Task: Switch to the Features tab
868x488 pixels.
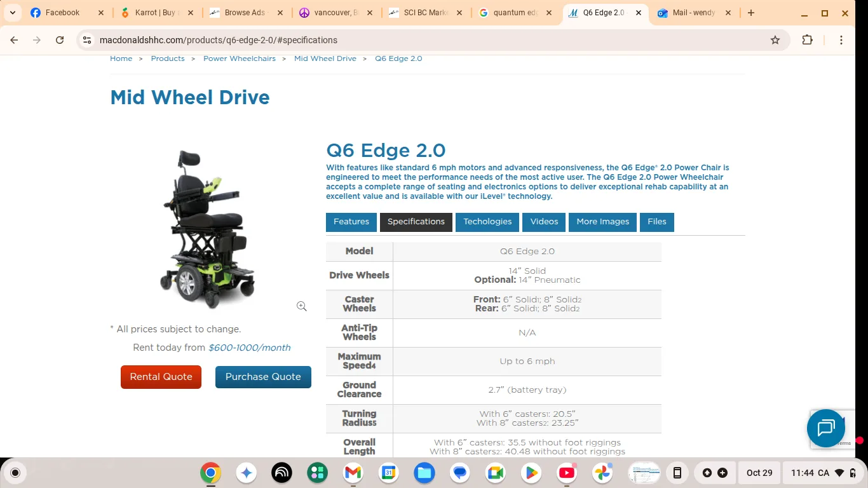Action: point(351,222)
